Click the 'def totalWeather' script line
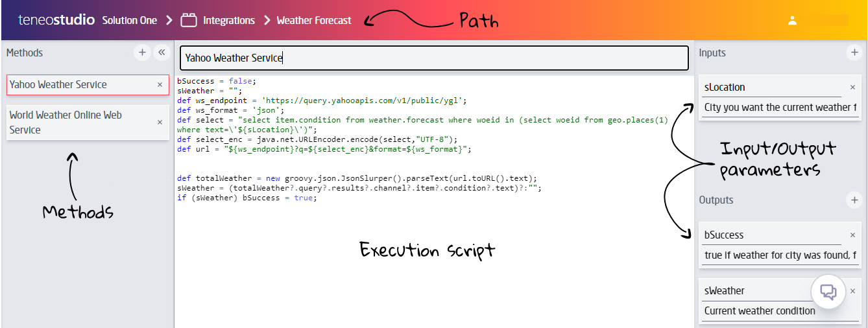Image resolution: width=868 pixels, height=328 pixels. point(357,178)
